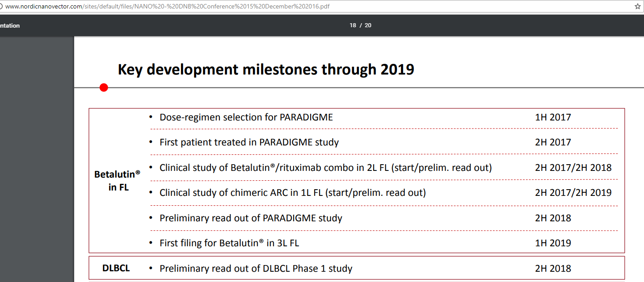
Task: Click the slide title 'Key development milestones through 2019'
Action: coord(266,70)
